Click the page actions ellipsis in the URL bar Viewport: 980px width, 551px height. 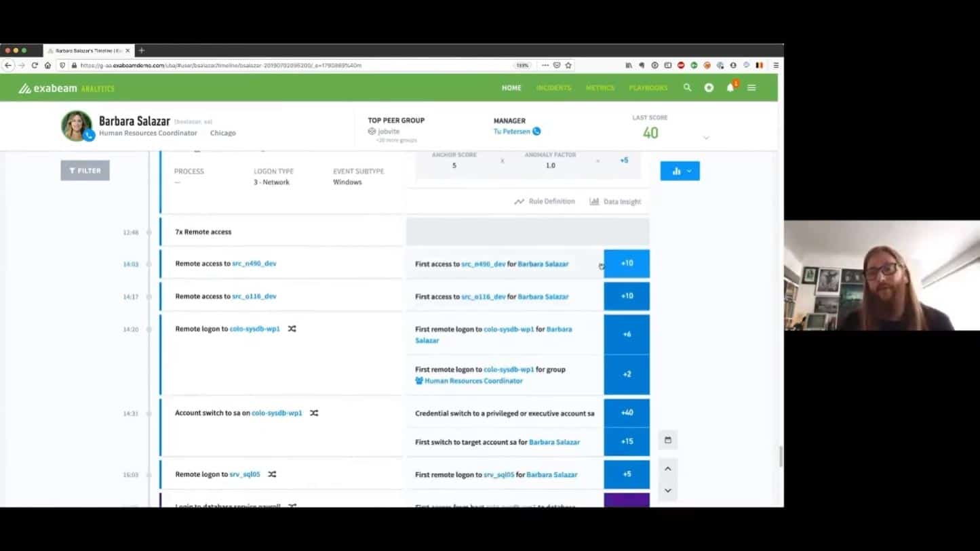(x=545, y=65)
